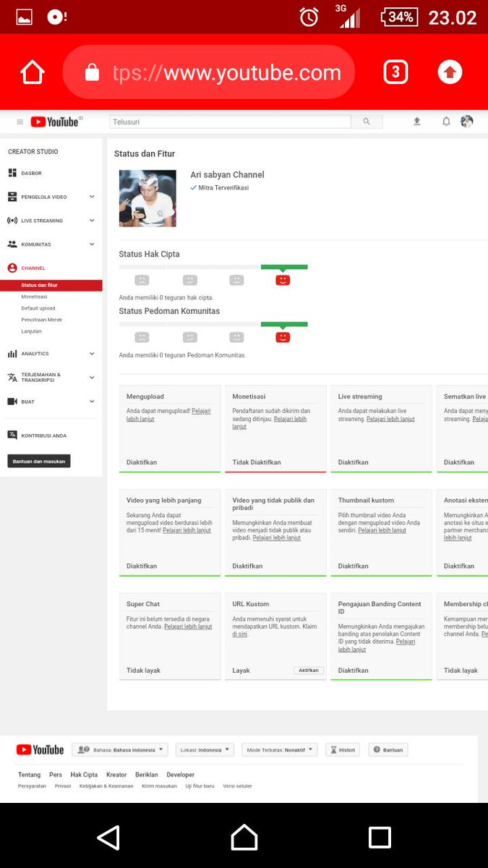Screen dimensions: 488x868
Task: Open the YouTube hamburger menu
Action: (20, 122)
